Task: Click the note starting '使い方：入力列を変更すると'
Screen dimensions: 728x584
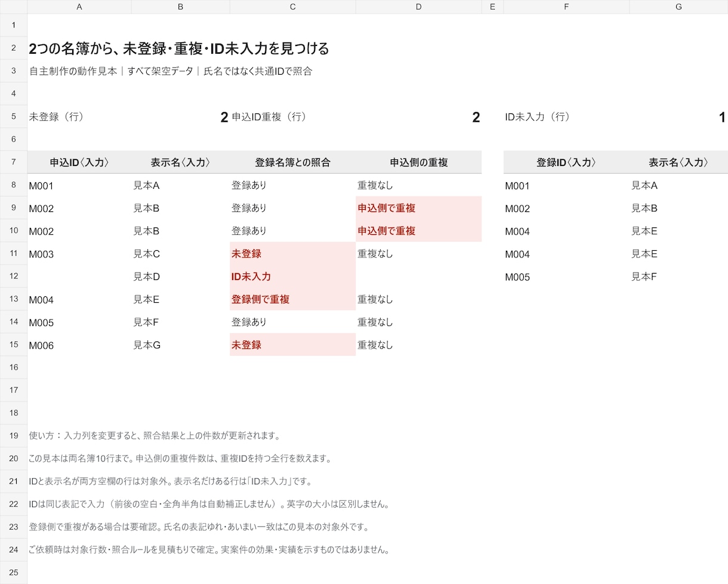Action: (x=155, y=435)
